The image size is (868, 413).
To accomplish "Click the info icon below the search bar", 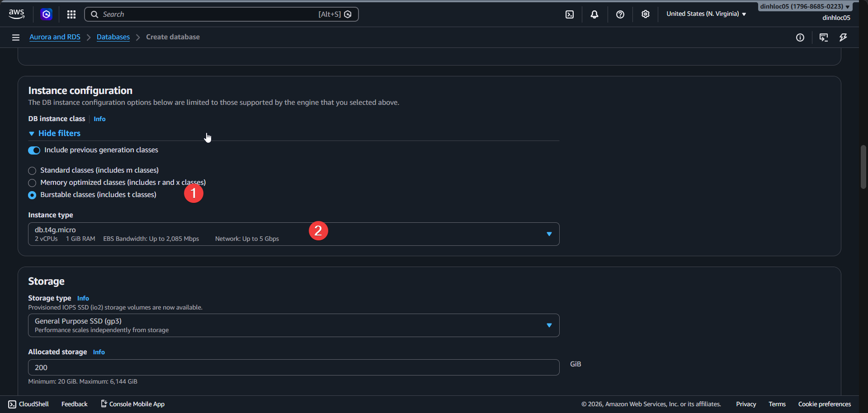I will [800, 38].
